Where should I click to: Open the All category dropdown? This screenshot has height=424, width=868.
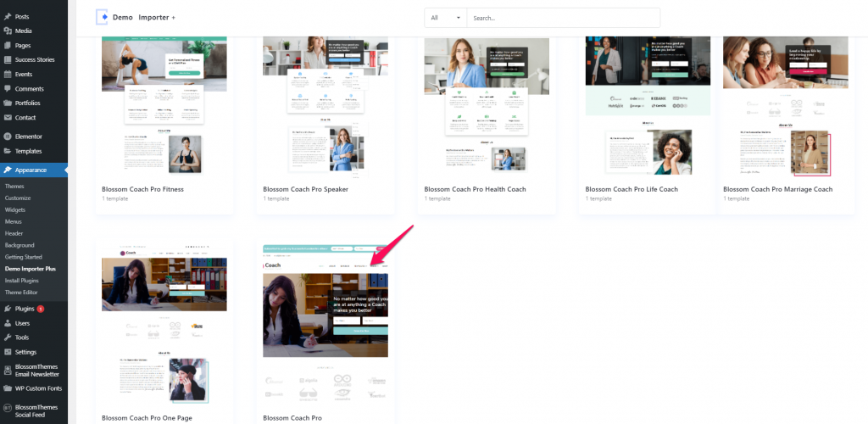pos(446,18)
